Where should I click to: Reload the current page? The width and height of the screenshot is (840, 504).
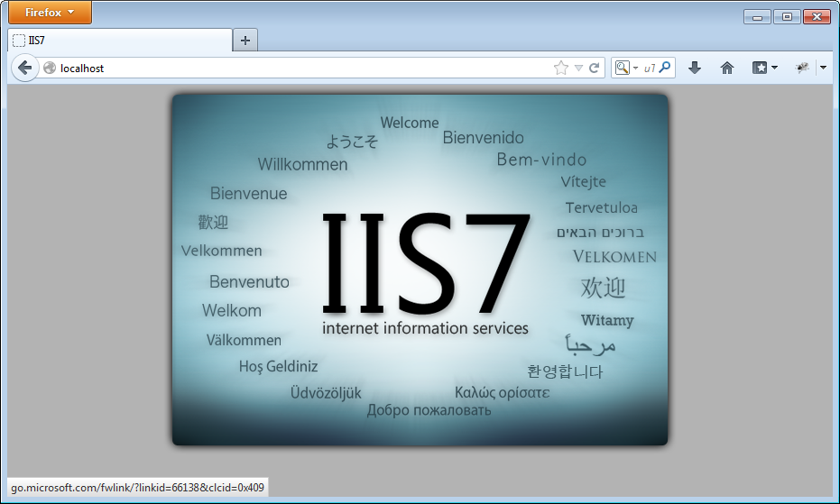pos(594,68)
